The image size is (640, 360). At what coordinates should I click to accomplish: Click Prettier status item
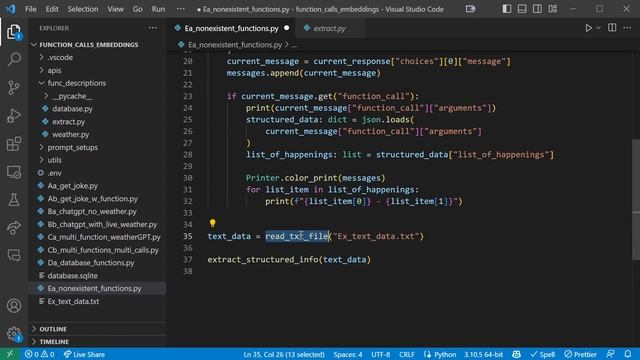pyautogui.click(x=580, y=354)
